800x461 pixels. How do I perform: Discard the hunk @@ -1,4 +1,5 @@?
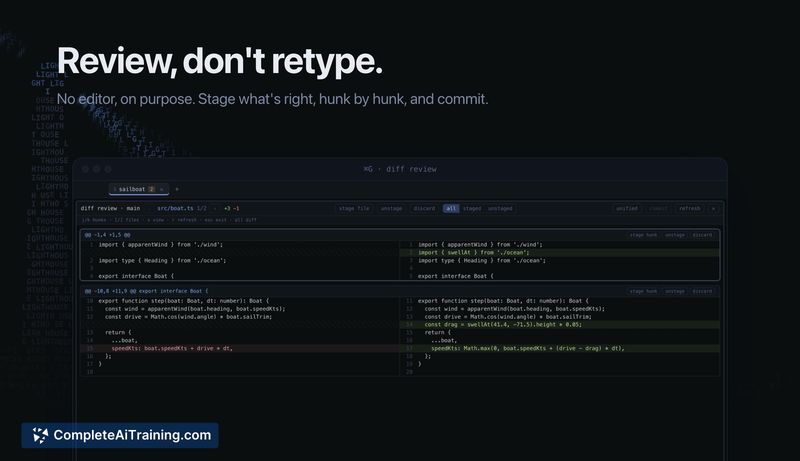point(702,235)
